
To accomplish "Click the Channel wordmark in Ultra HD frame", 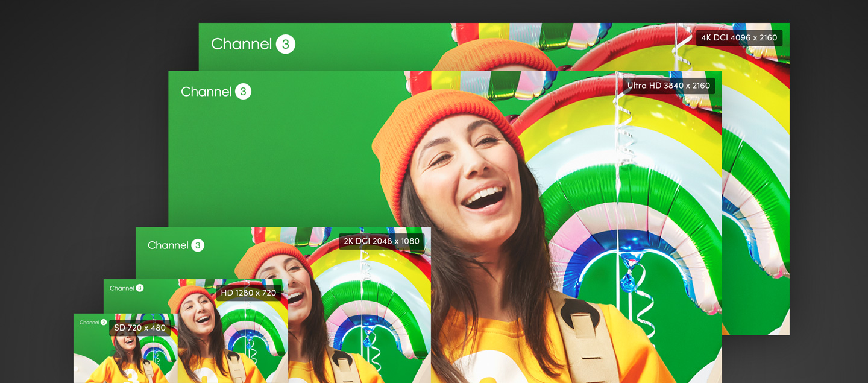I will click(206, 92).
